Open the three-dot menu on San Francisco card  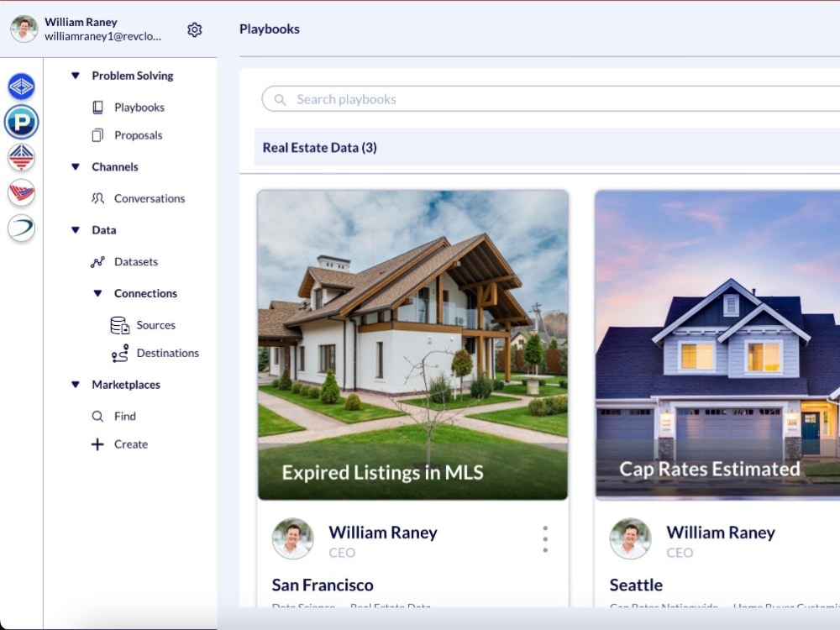(545, 539)
